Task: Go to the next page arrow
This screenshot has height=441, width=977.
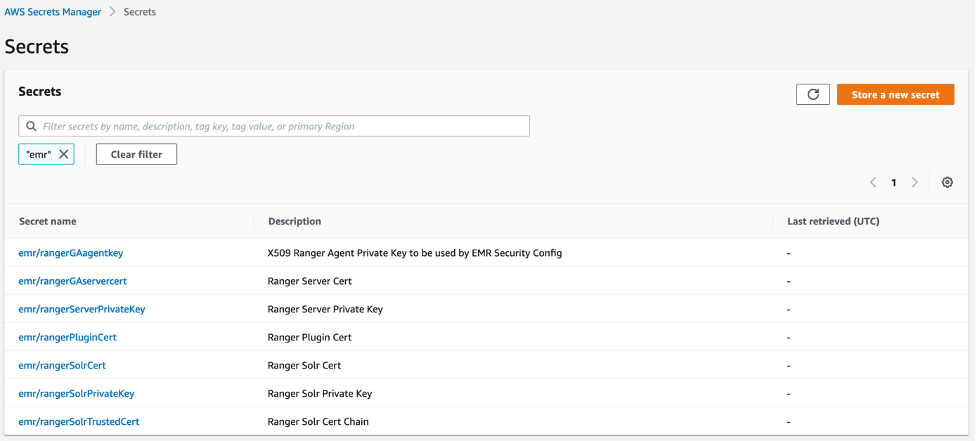Action: 914,183
